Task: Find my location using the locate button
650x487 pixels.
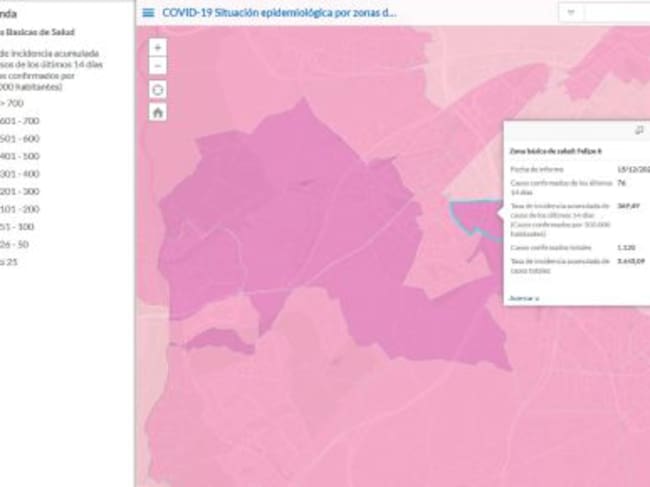Action: point(158,89)
